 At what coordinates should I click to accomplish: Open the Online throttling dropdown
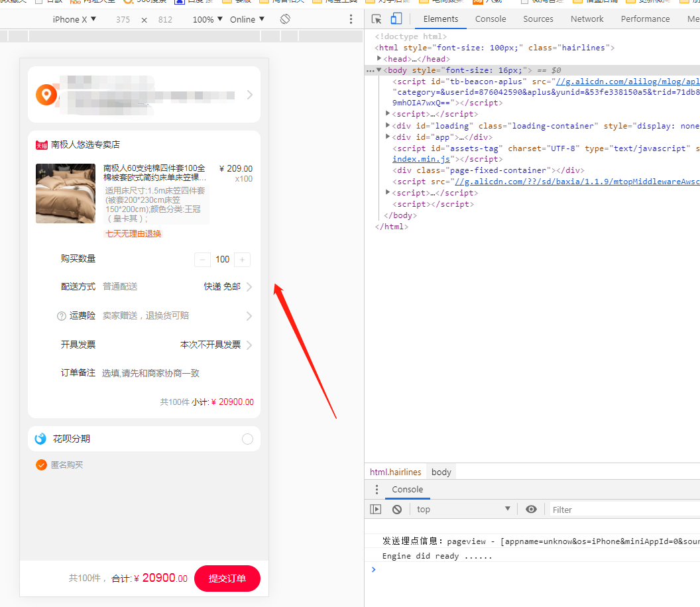247,19
